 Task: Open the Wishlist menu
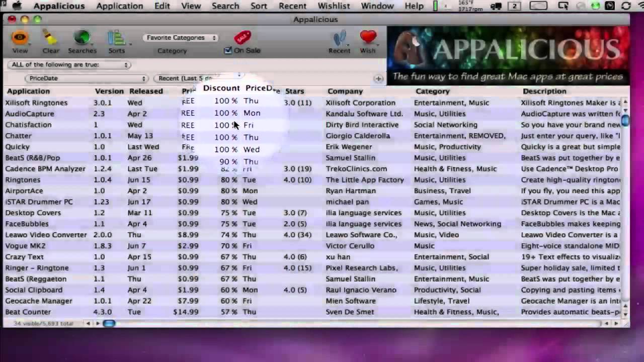click(334, 6)
